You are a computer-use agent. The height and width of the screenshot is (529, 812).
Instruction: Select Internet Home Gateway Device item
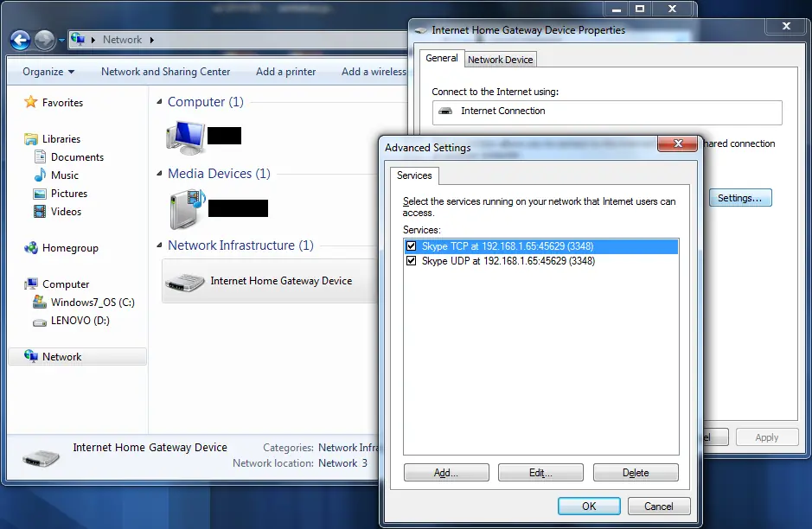point(269,281)
